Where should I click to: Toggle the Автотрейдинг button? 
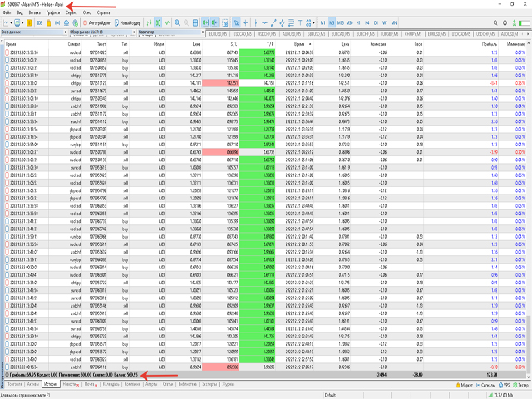coord(97,22)
